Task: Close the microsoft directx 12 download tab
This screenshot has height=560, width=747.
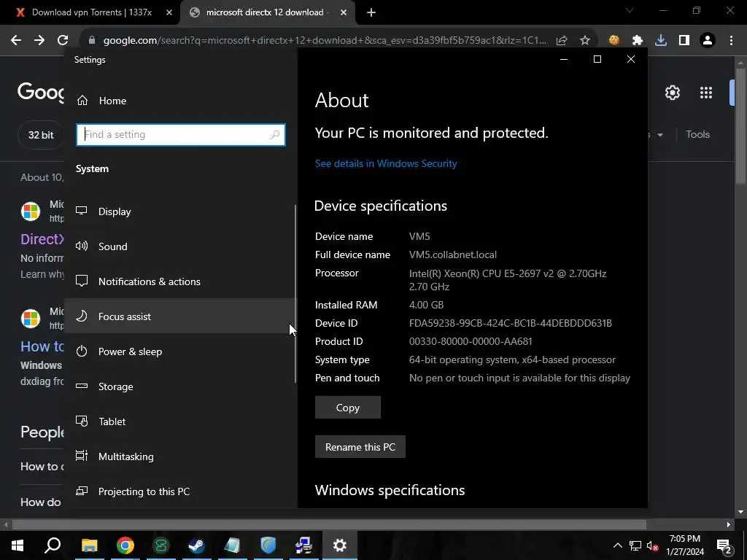Action: click(x=344, y=12)
